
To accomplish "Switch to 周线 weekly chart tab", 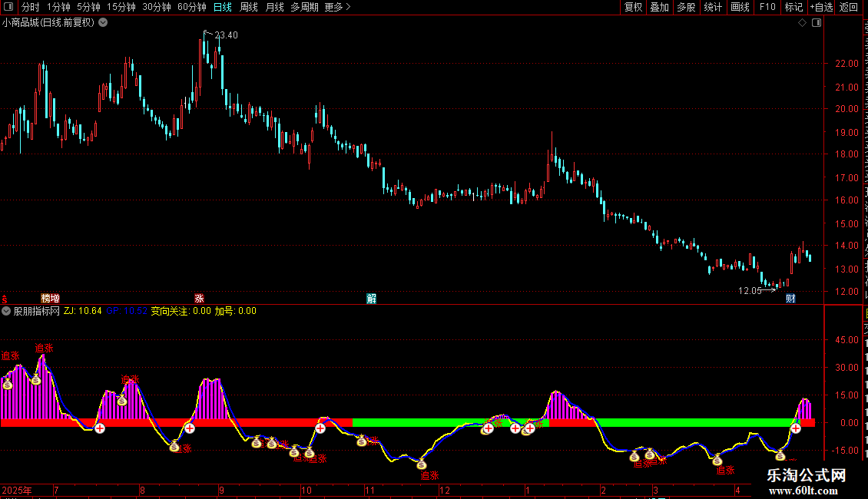I will coord(249,7).
